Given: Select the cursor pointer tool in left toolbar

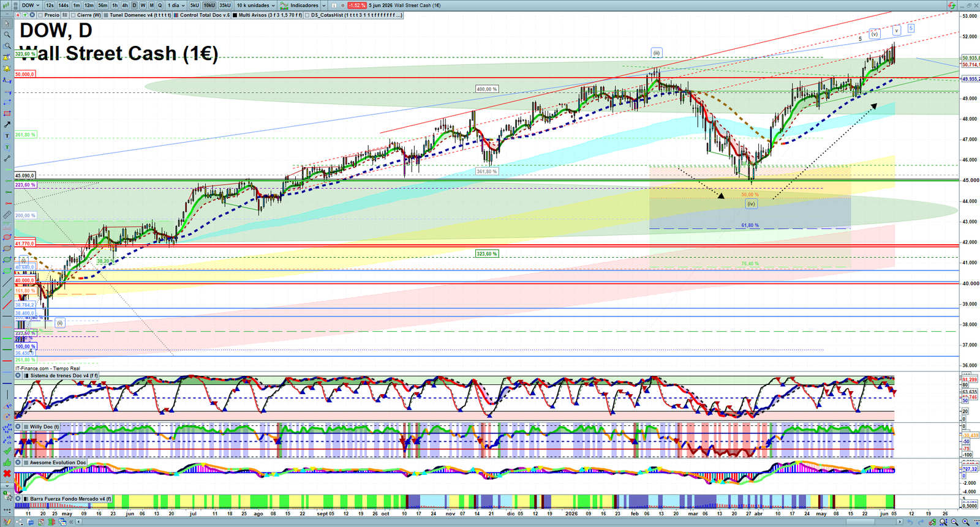Looking at the screenshot, I should coord(7,23).
